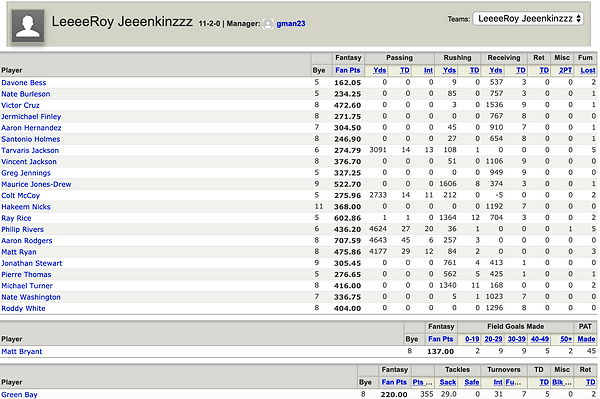
Task: Open Philip Rivers player link
Action: (22, 229)
